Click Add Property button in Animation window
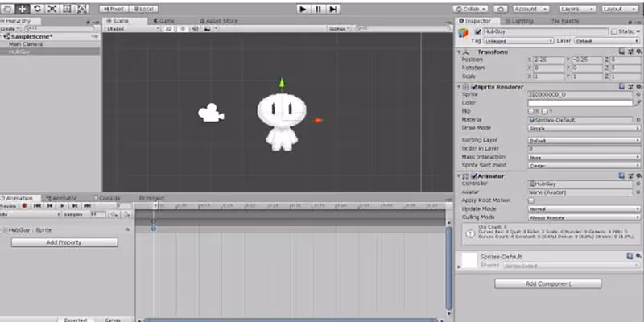 pos(64,242)
